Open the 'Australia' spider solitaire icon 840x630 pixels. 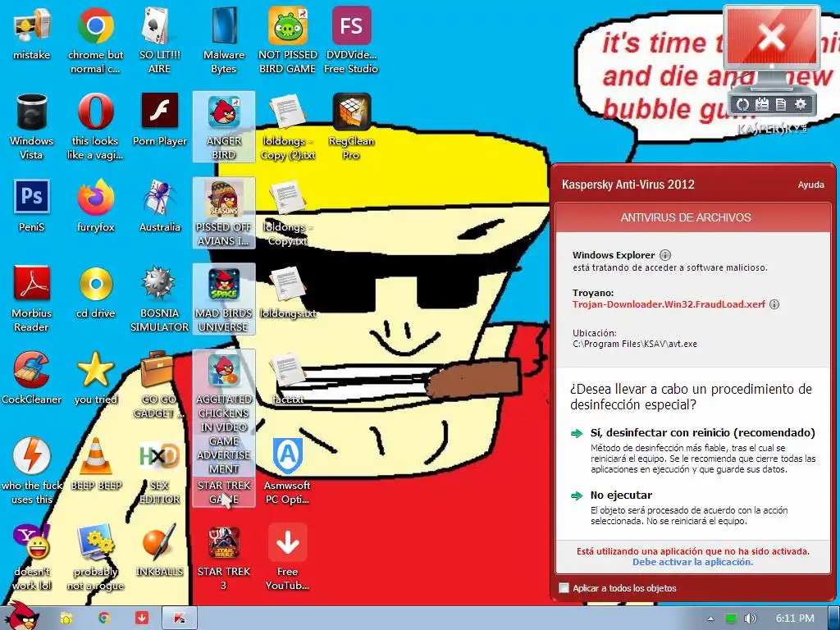(160, 206)
